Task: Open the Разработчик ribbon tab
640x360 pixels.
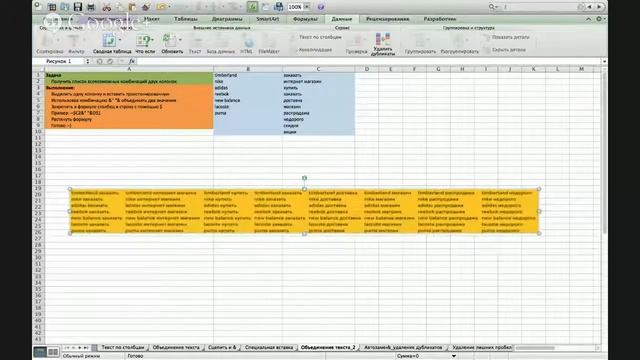Action: pyautogui.click(x=440, y=19)
